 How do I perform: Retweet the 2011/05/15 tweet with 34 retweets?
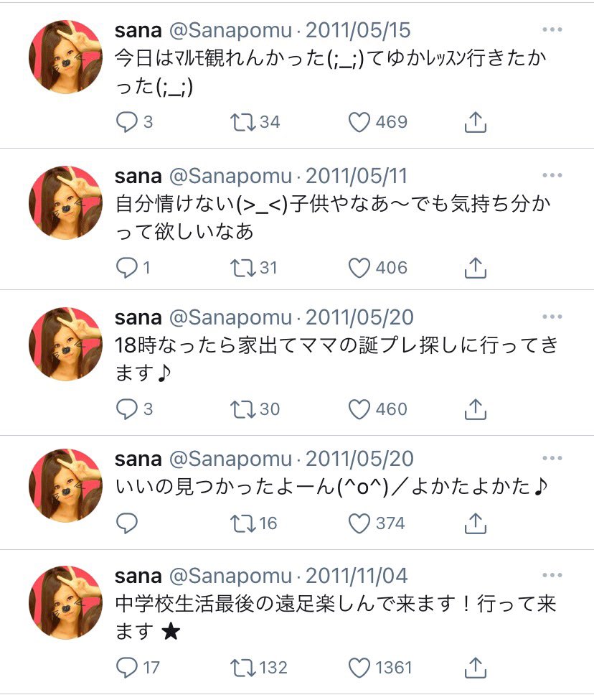(x=242, y=123)
